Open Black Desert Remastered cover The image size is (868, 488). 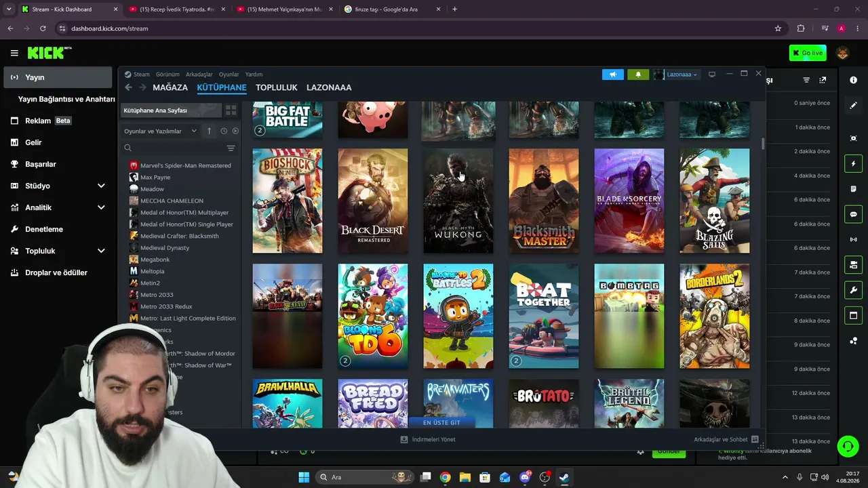373,201
